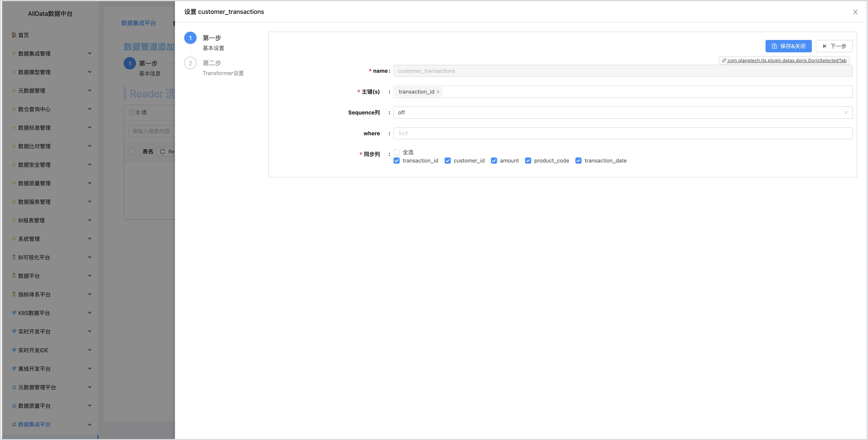Go to 第二步 Transformer设置 step
Image resolution: width=868 pixels, height=440 pixels.
(x=212, y=63)
